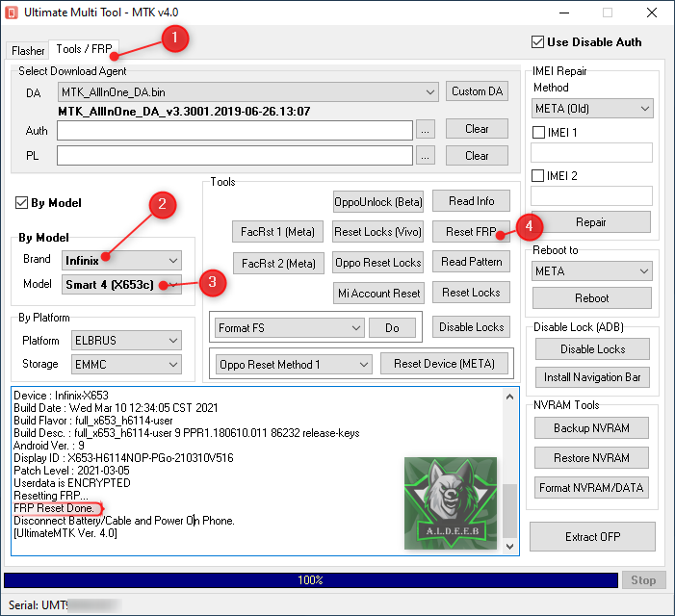Click the 'Userdata is ENCRYPTED' log line
Image resolution: width=675 pixels, height=616 pixels.
pyautogui.click(x=72, y=483)
